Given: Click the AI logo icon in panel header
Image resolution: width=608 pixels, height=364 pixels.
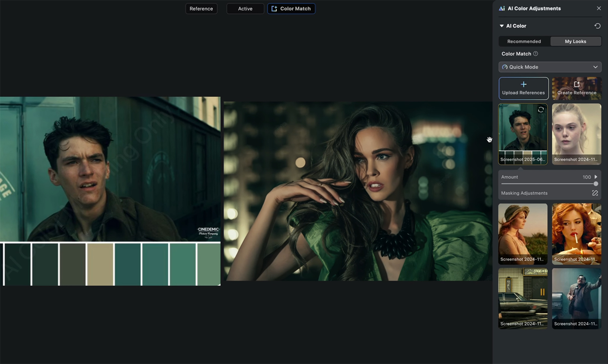Looking at the screenshot, I should point(502,9).
